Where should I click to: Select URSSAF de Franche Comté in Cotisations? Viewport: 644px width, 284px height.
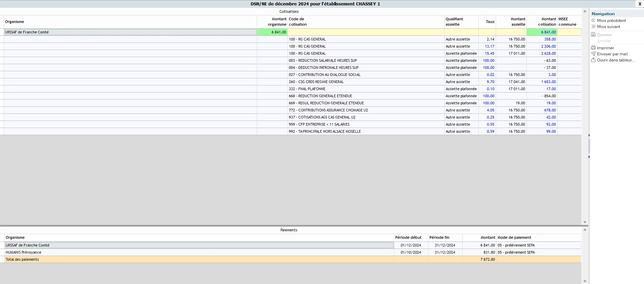tap(130, 32)
